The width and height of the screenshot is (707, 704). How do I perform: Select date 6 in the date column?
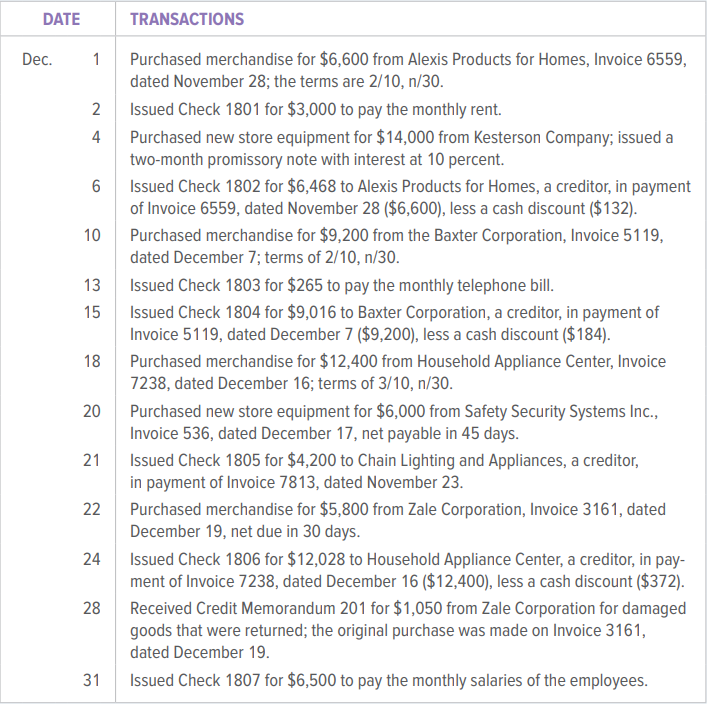pyautogui.click(x=96, y=186)
